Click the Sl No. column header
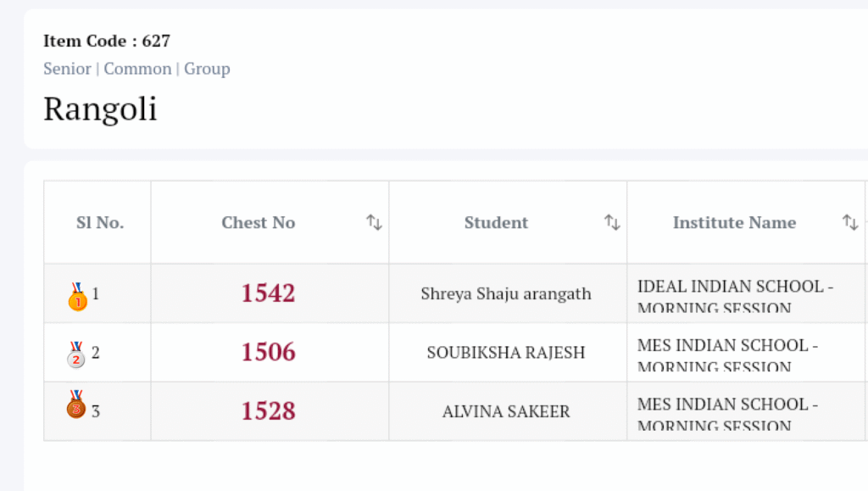This screenshot has width=868, height=491. point(100,223)
